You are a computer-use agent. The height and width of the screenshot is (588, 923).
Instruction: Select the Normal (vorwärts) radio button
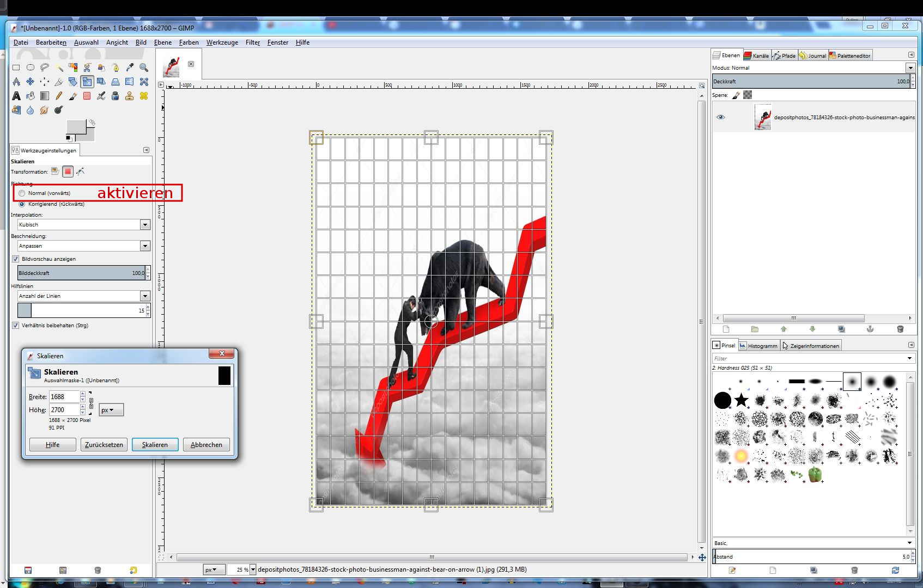click(22, 193)
